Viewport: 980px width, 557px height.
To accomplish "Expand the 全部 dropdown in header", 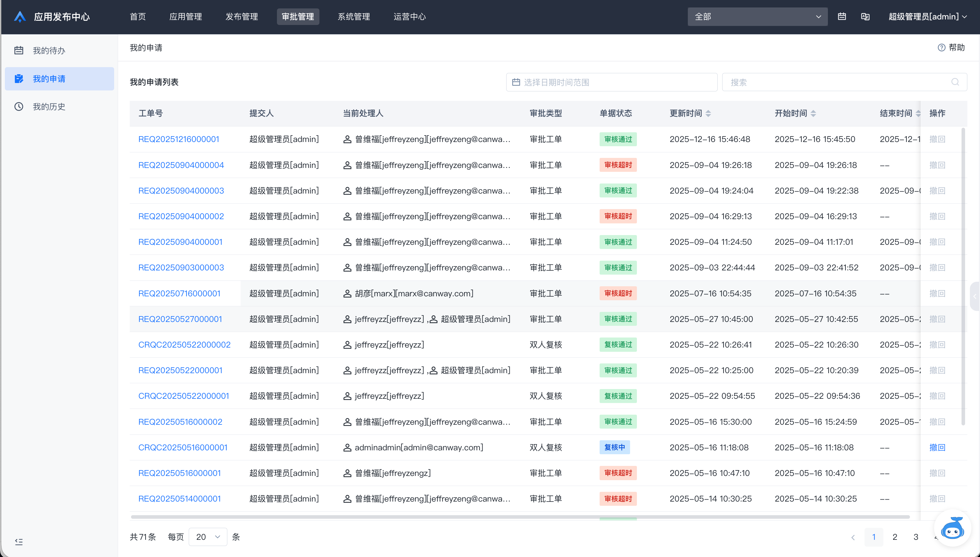I will pyautogui.click(x=758, y=17).
